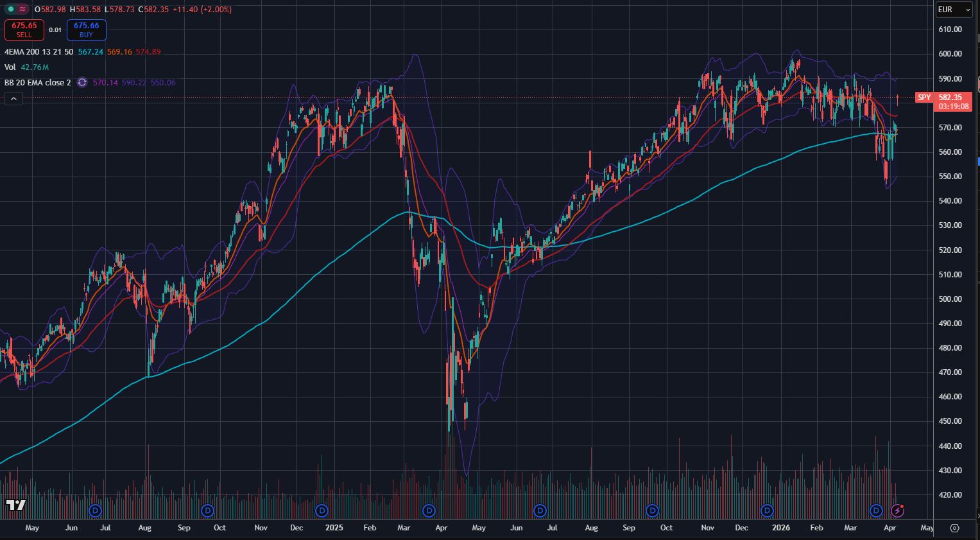Open the EUR currency dropdown
Image resolution: width=980 pixels, height=540 pixels.
(x=954, y=10)
